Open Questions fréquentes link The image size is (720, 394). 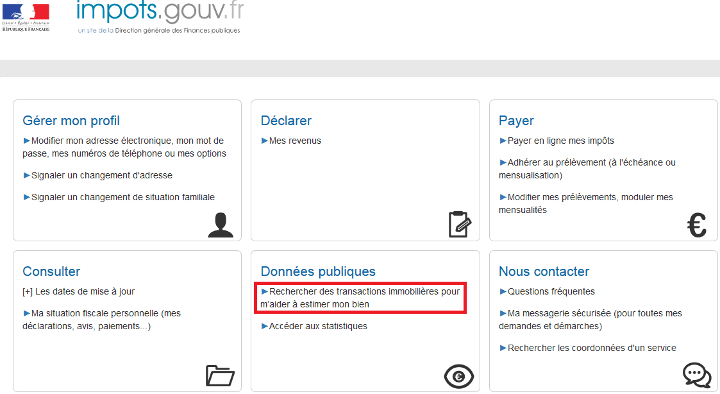(x=547, y=292)
